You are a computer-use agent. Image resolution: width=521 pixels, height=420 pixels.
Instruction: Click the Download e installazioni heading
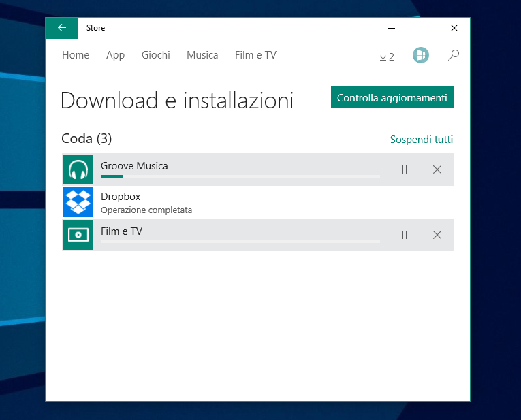pos(177,101)
